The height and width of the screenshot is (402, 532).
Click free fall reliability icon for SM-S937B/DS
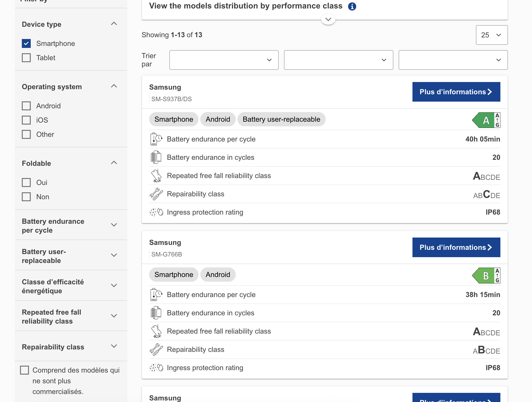click(156, 176)
